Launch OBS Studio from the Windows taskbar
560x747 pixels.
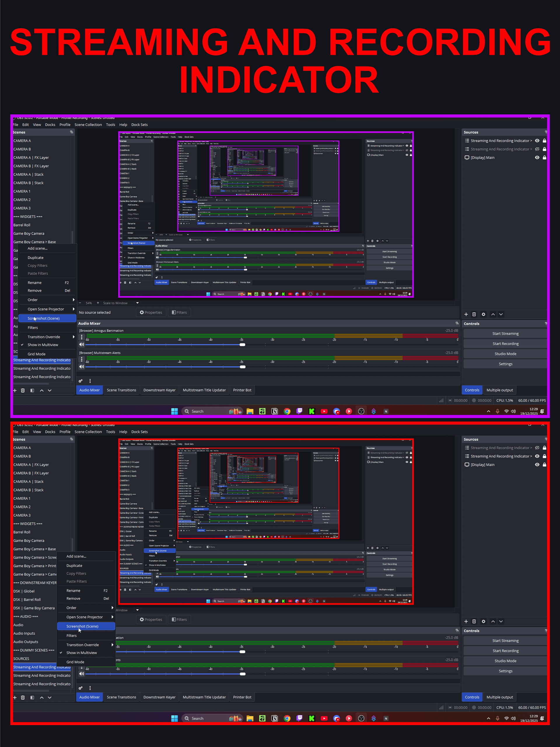click(x=361, y=411)
